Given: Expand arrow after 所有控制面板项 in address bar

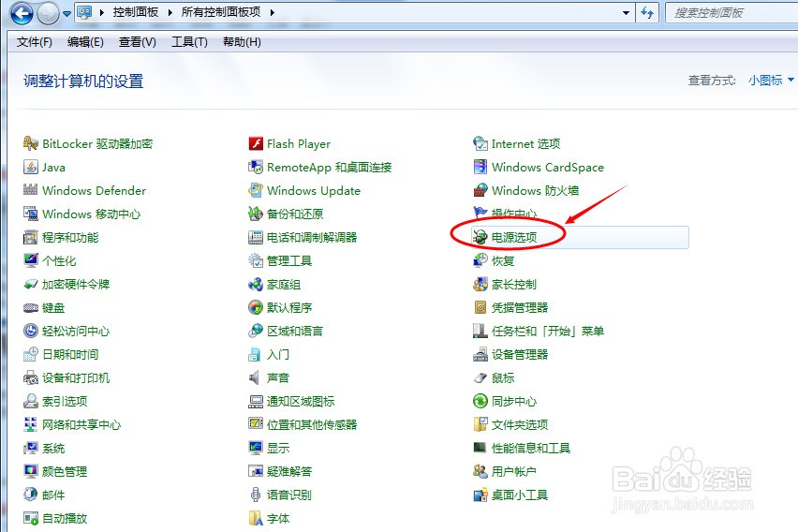Looking at the screenshot, I should click(272, 12).
